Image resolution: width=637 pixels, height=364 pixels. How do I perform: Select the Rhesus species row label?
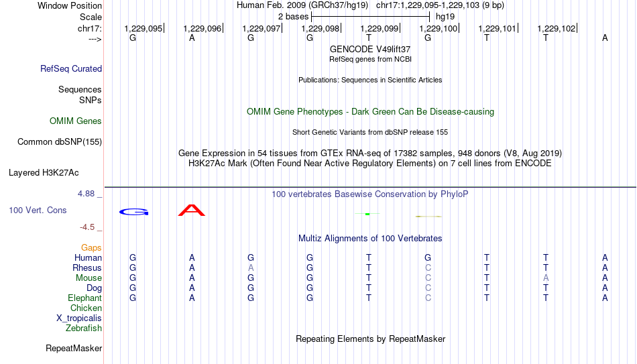pos(87,267)
